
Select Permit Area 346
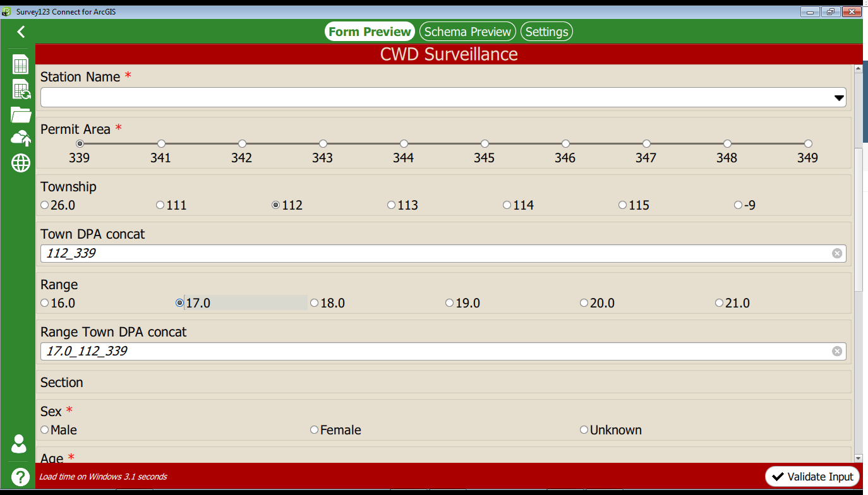click(x=565, y=144)
